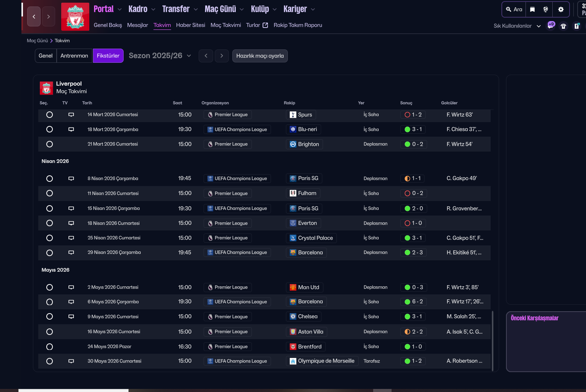The height and width of the screenshot is (392, 586).
Task: Click TV icon for Spurs match row
Action: pyautogui.click(x=71, y=115)
